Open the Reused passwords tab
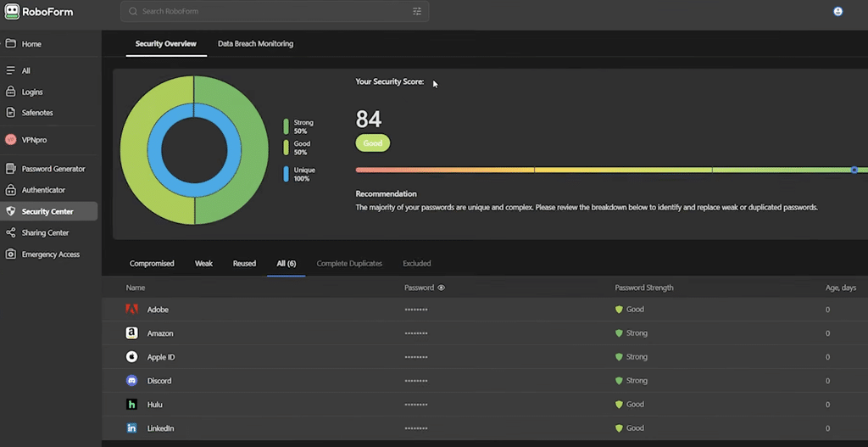The width and height of the screenshot is (868, 447). (x=244, y=264)
